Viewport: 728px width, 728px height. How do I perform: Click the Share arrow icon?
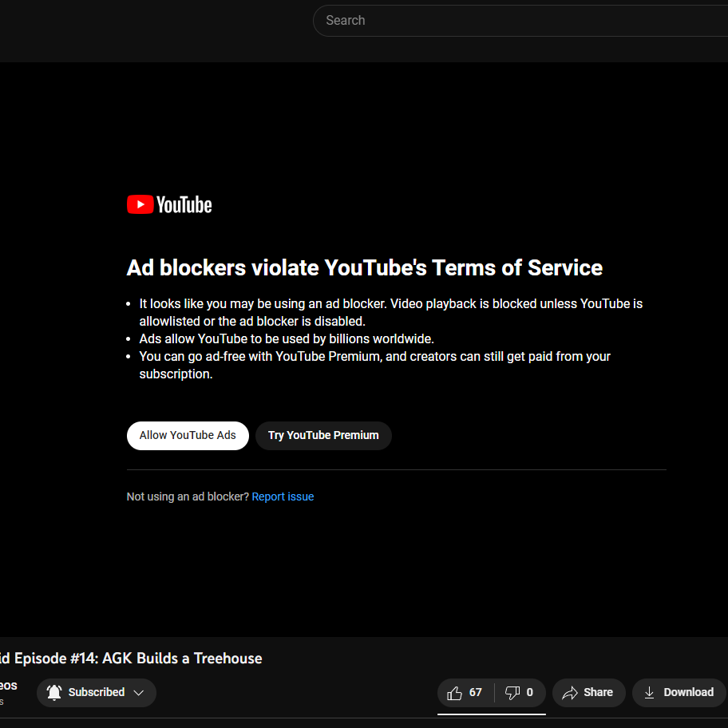coord(570,693)
